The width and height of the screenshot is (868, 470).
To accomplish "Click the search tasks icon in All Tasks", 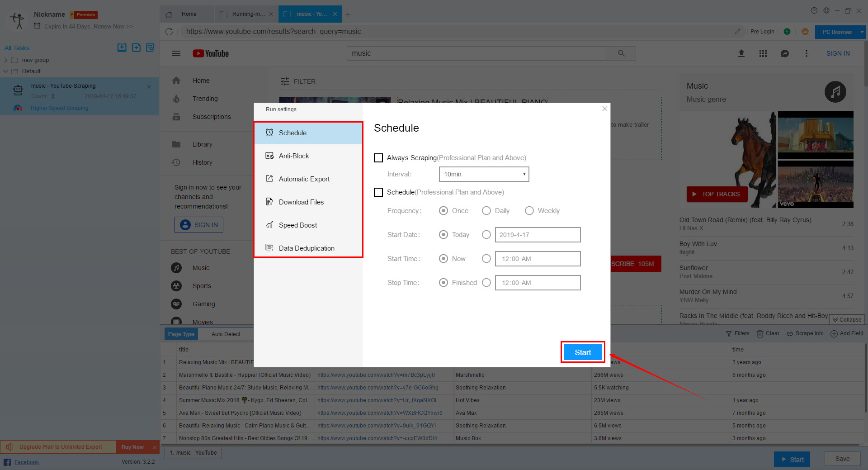I will pyautogui.click(x=151, y=47).
